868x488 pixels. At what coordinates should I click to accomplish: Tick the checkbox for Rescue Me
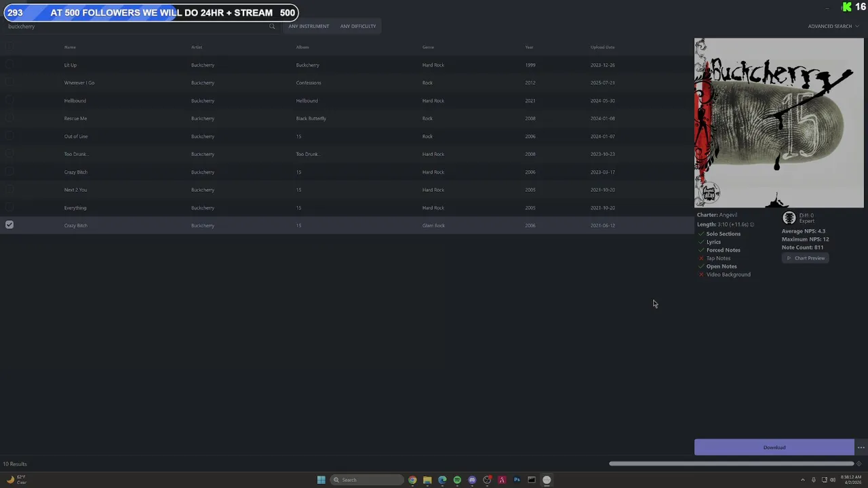click(9, 118)
